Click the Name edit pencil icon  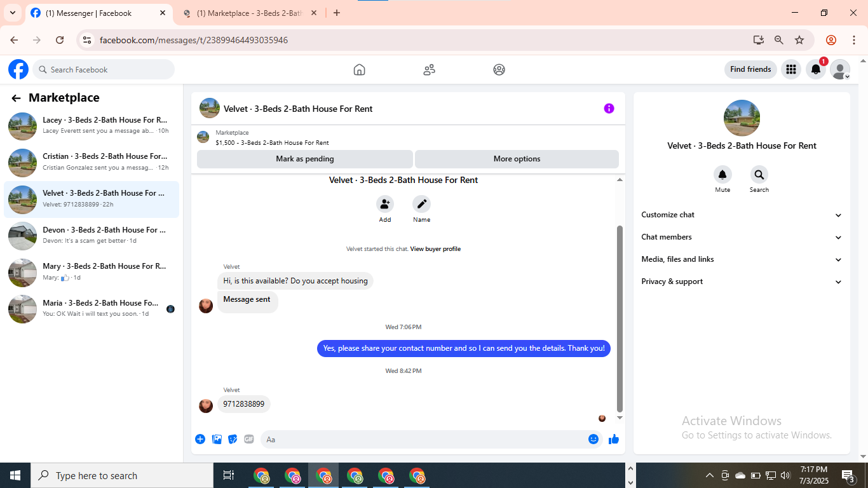[421, 204]
